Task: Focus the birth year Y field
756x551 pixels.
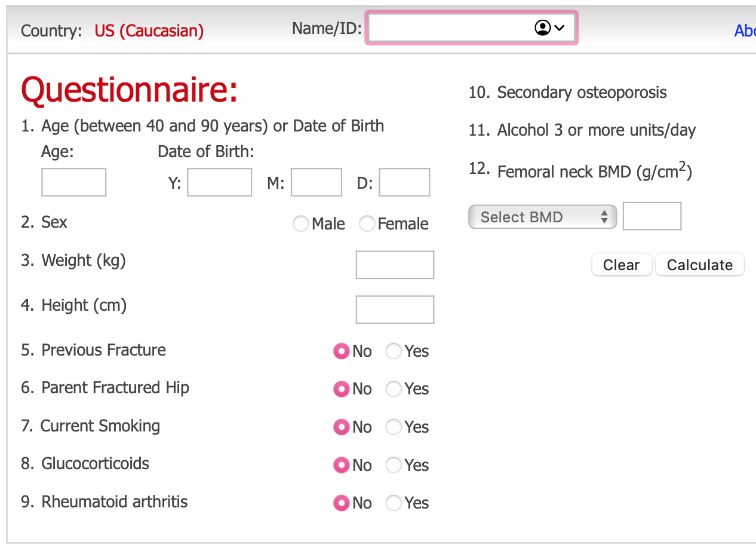Action: pos(219,182)
